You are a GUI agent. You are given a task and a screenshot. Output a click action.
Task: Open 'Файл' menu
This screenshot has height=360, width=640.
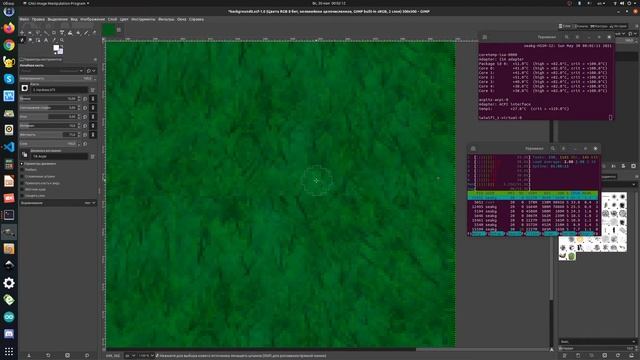24,19
